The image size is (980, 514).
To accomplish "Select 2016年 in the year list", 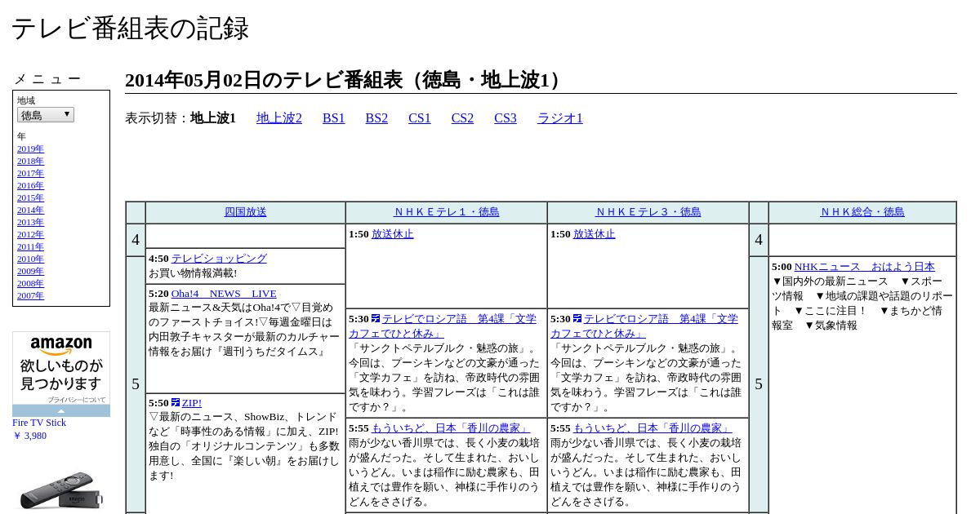I will pos(30,186).
